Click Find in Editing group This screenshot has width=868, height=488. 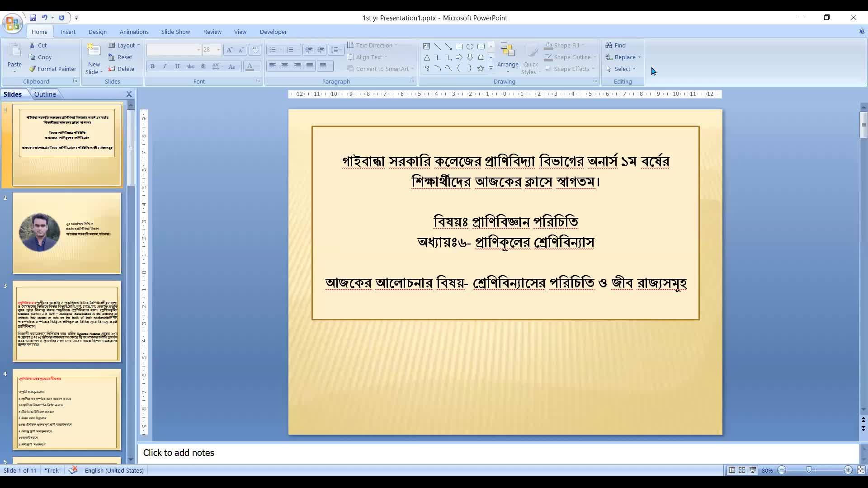point(616,45)
